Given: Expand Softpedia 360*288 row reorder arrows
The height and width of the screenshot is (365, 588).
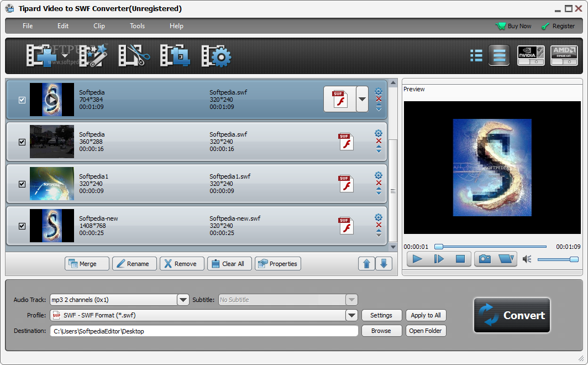Looking at the screenshot, I should pos(379,149).
